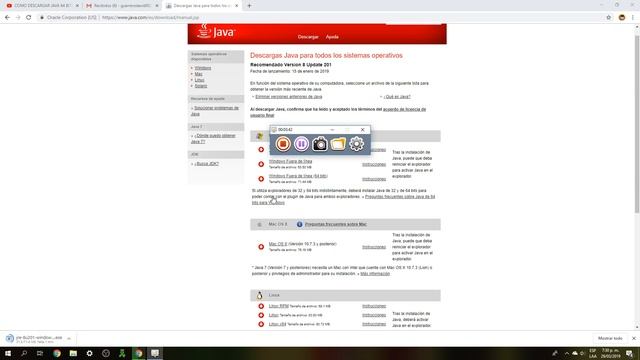
Task: Open the recorder settings gear
Action: (356, 144)
